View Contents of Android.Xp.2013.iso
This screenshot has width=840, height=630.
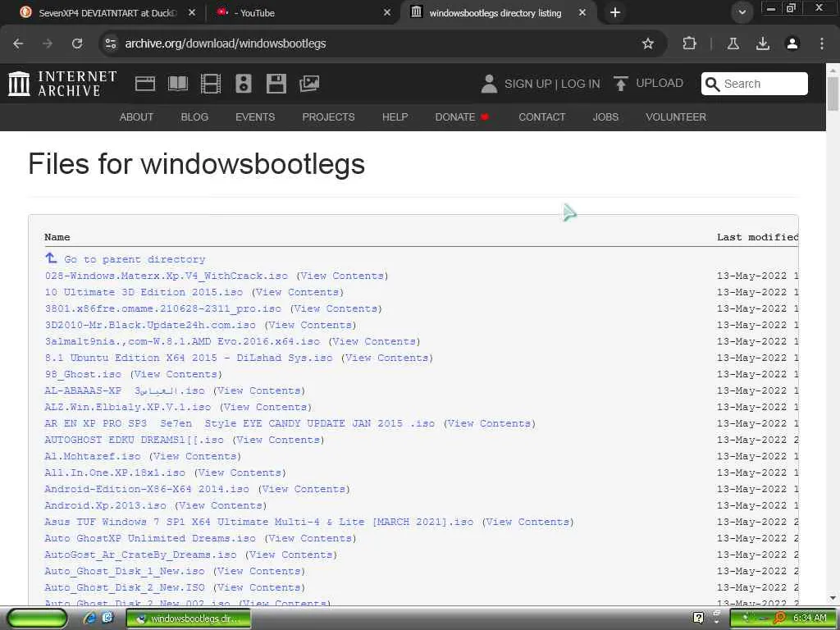(x=221, y=505)
